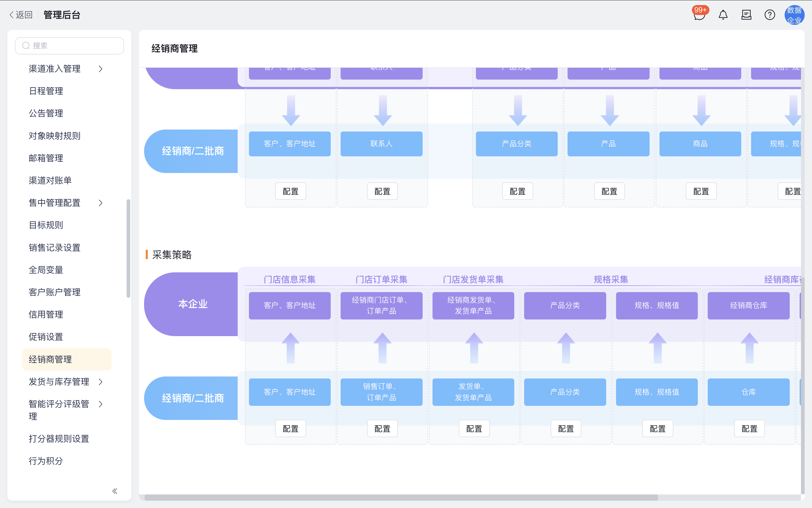Screen dimensions: 812x508
Task: Click the 门店订单采集 heading
Action: pos(381,279)
